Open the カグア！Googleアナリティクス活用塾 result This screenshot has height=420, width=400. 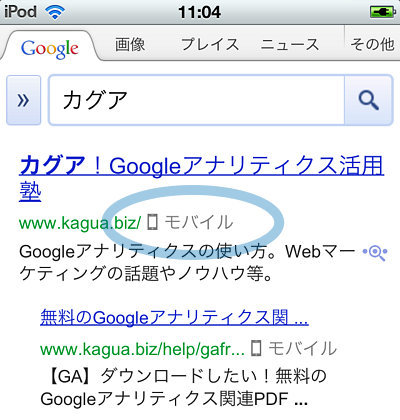tap(201, 178)
